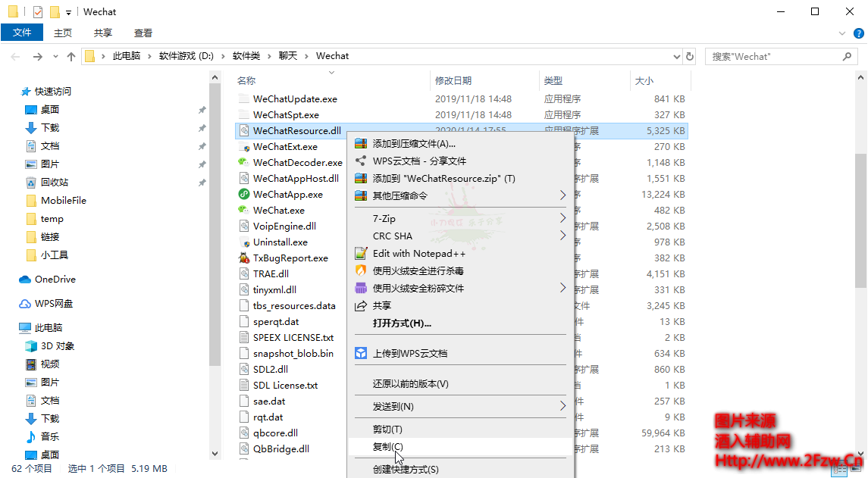Click the Back navigation arrow
The image size is (868, 478).
click(15, 56)
